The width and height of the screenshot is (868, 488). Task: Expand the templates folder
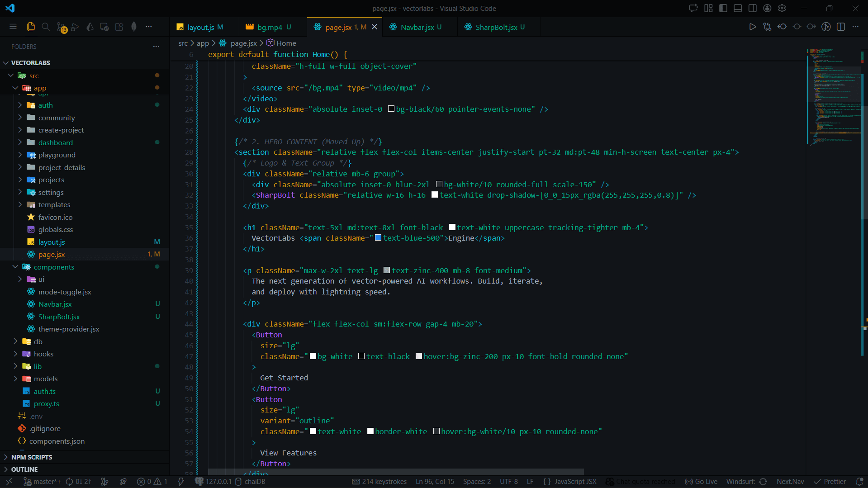click(20, 204)
